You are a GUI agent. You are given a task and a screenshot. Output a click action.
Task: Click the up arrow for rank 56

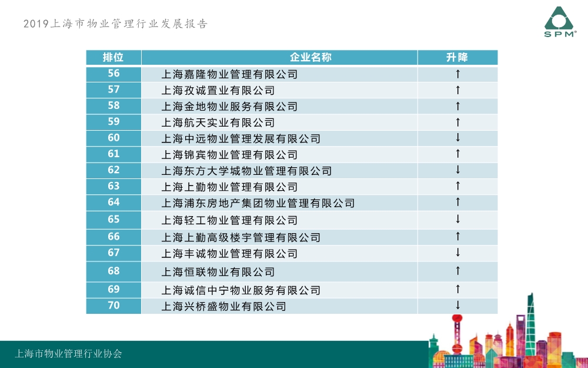pos(457,74)
